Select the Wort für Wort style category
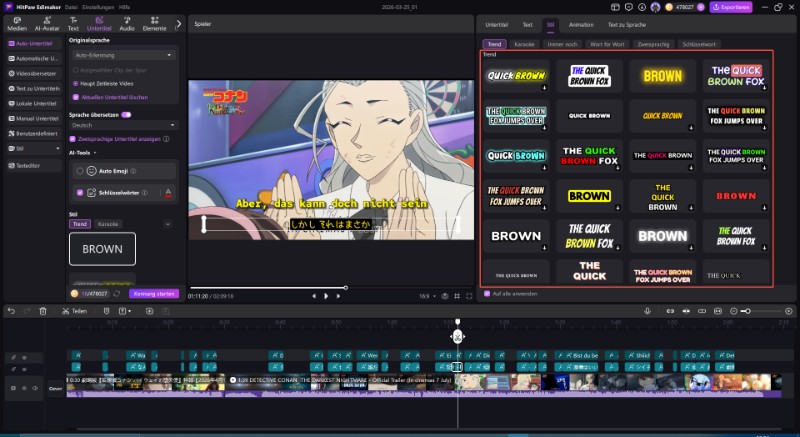The image size is (800, 437). pos(607,44)
